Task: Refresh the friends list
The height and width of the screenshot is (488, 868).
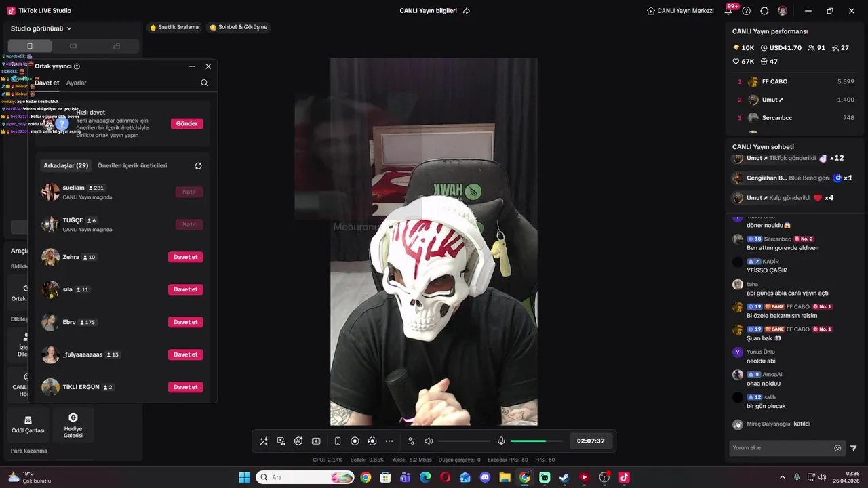Action: (198, 165)
